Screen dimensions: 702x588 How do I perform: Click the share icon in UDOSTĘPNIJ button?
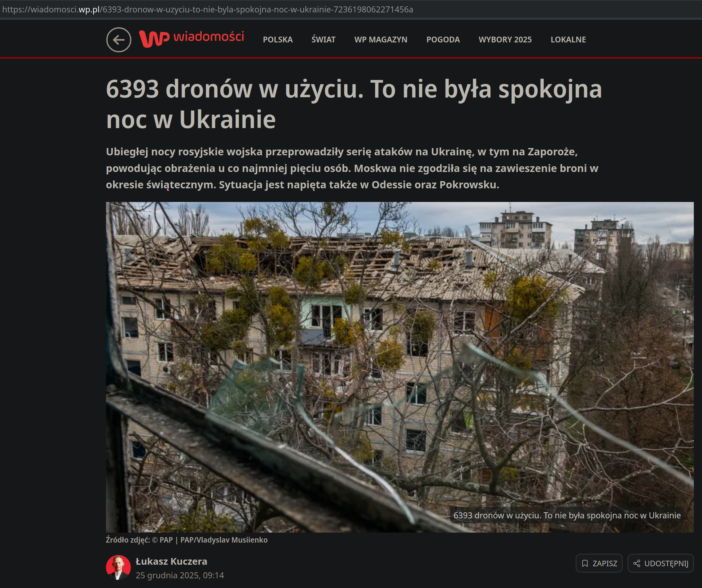pos(637,563)
